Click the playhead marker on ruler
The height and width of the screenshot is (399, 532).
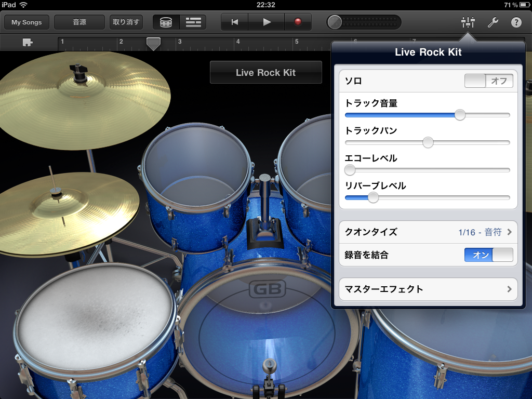pos(153,44)
